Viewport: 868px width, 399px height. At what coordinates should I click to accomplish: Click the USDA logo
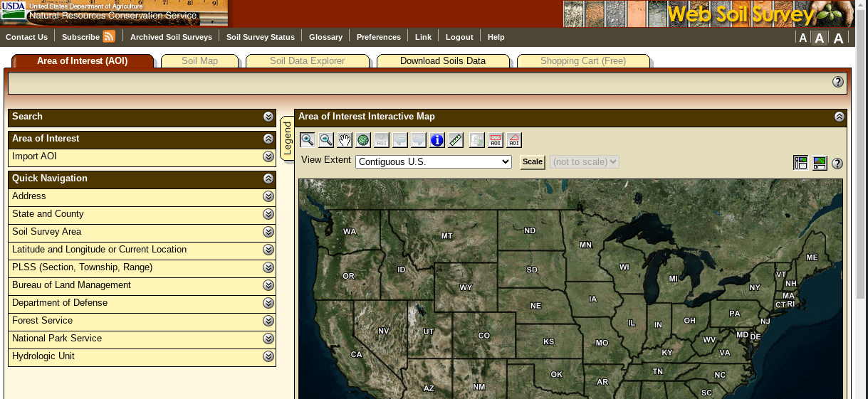pos(14,9)
